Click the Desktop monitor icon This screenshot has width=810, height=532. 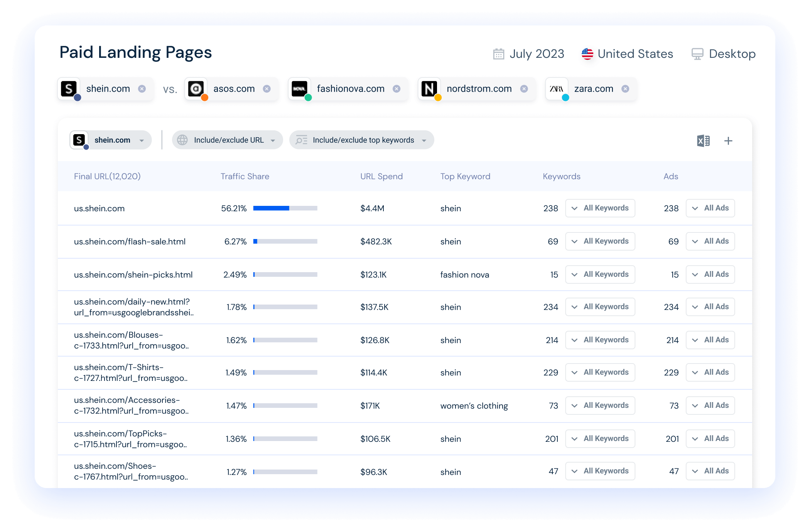[x=697, y=54]
